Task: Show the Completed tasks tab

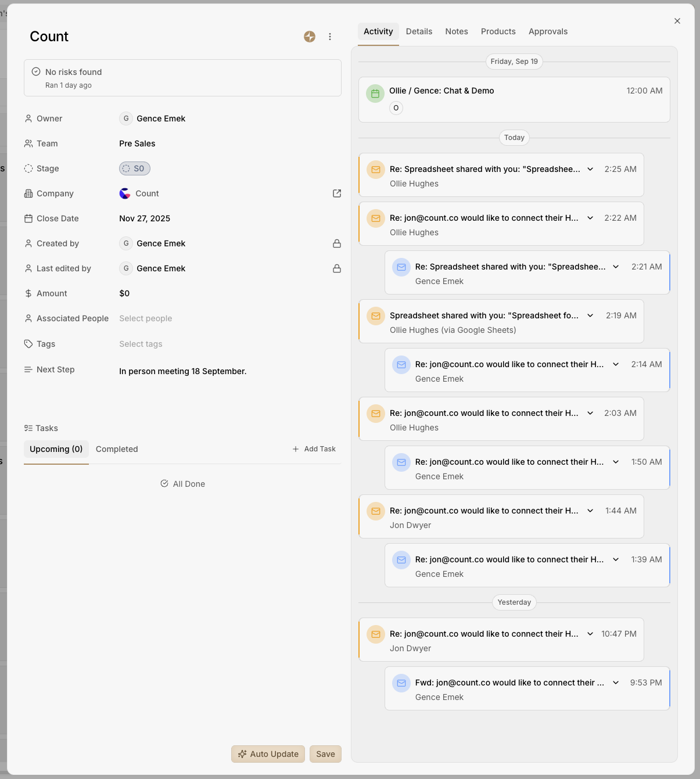Action: [117, 449]
